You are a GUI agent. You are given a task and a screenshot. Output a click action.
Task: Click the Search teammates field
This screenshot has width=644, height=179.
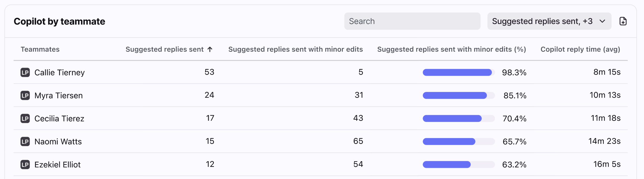[412, 21]
